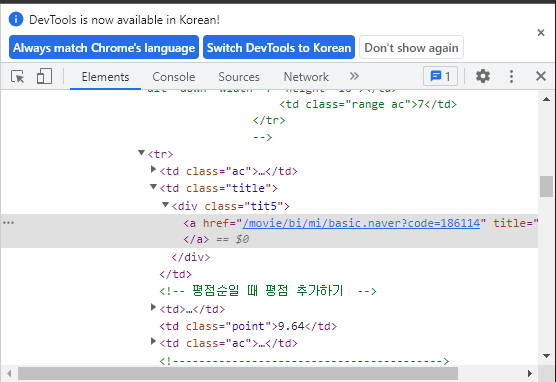This screenshot has height=382, width=556.
Task: Click the horizontal scrollbar left arrow
Action: [9, 373]
